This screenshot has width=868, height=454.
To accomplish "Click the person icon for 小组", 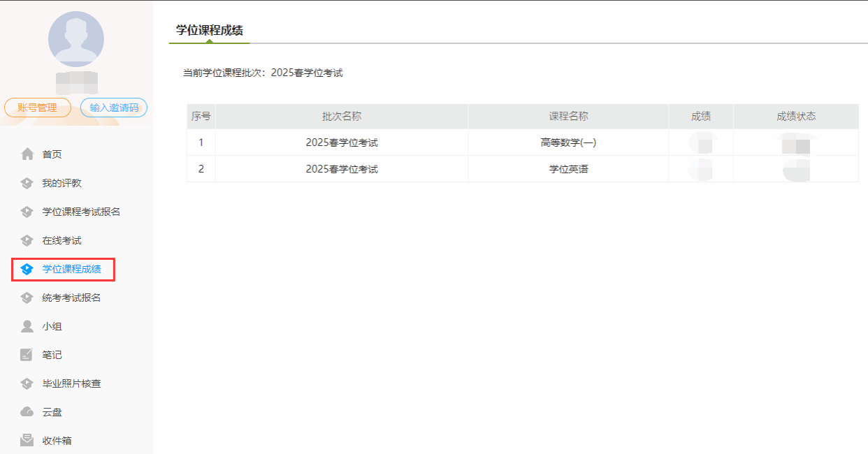I will [x=27, y=326].
